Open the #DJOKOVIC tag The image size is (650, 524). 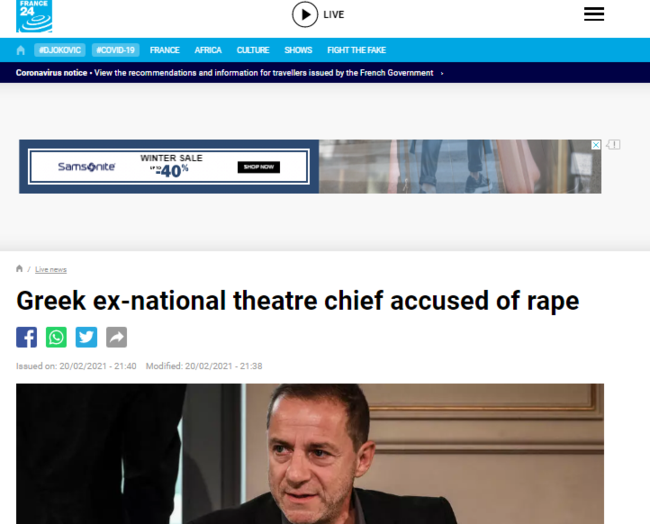tap(60, 50)
